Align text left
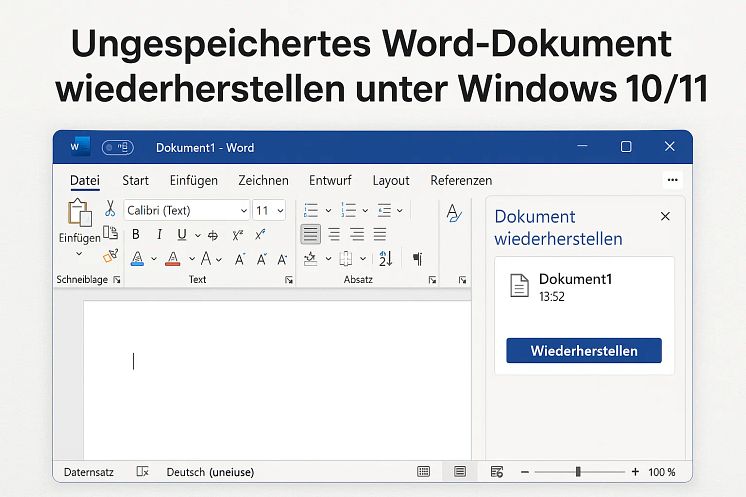Viewport: 746px width, 497px height. [x=311, y=234]
